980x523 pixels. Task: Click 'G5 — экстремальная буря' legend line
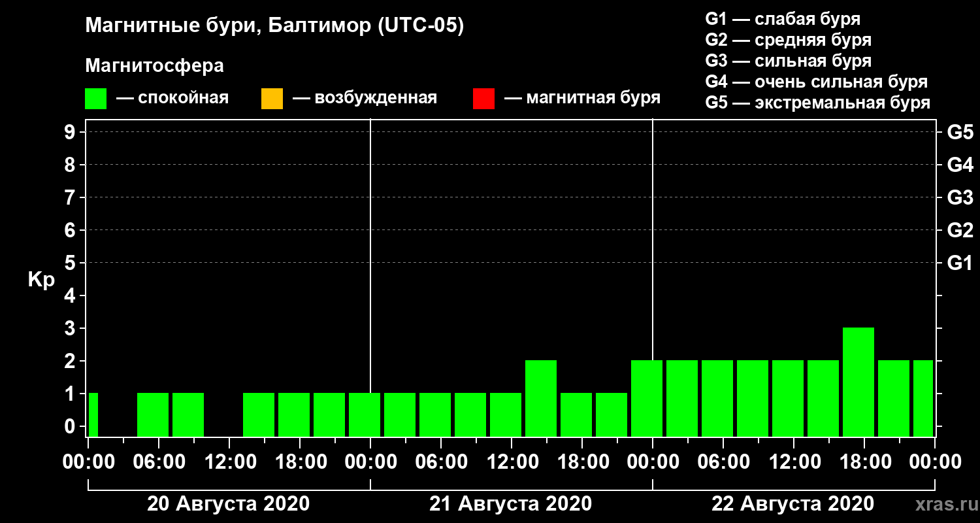tap(817, 103)
